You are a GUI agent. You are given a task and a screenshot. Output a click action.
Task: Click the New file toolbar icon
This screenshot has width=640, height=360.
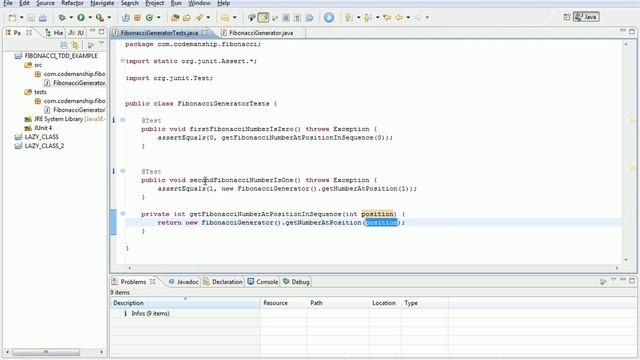tap(13, 18)
